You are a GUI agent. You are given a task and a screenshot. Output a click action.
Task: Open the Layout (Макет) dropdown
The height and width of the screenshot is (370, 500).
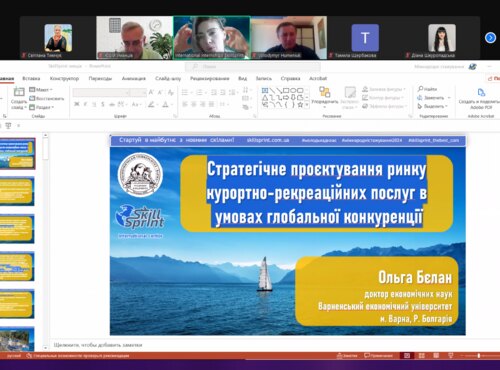coord(41,89)
